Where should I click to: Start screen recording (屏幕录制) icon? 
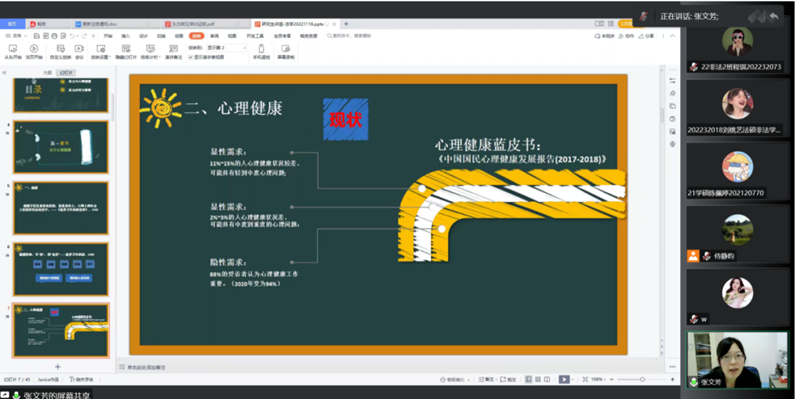(285, 49)
